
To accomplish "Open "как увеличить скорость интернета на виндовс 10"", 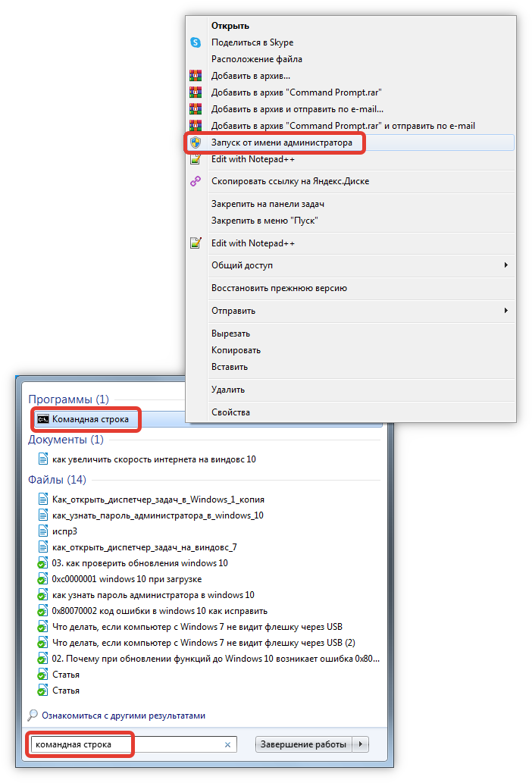I will (x=154, y=459).
